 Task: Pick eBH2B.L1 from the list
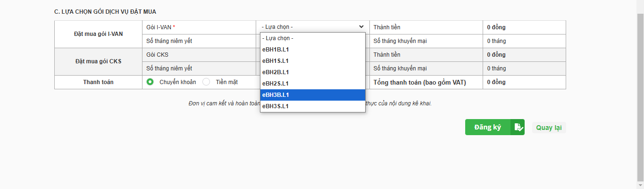313,72
